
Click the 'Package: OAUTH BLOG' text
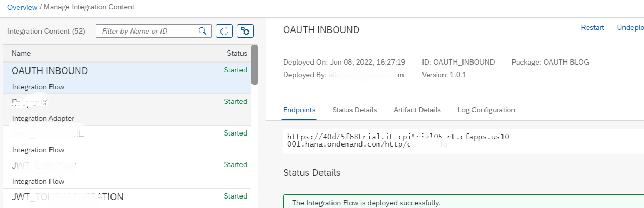(x=550, y=62)
